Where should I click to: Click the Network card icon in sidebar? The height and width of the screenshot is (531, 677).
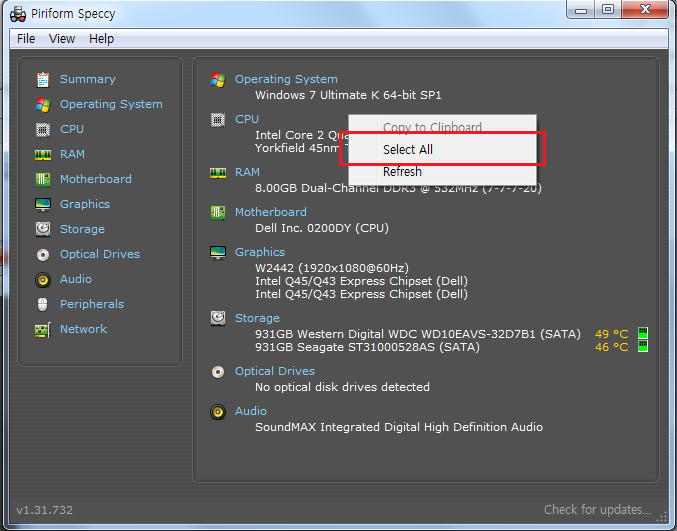coord(43,330)
